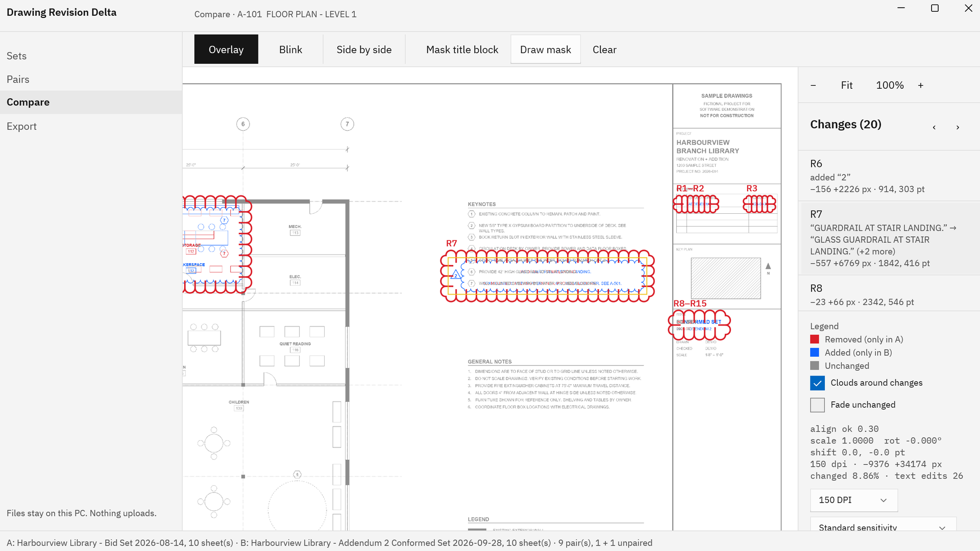Select change R6 in the list
980x551 pixels.
tap(889, 176)
